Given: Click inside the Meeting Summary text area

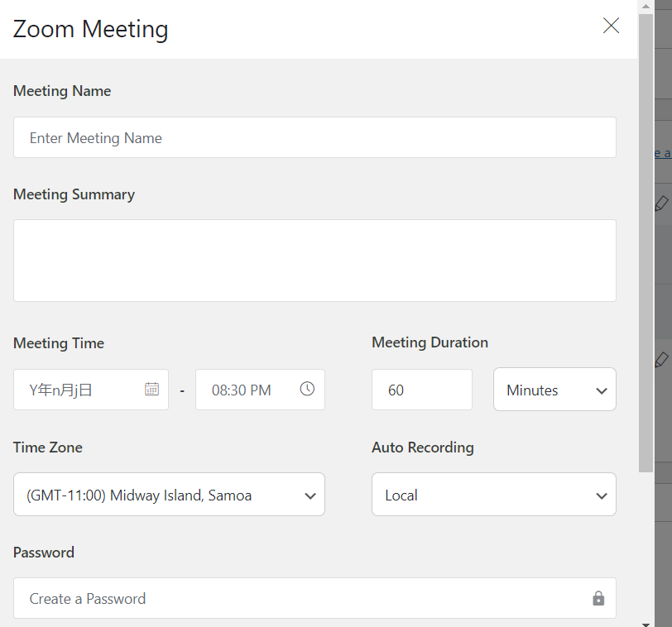Looking at the screenshot, I should (314, 261).
